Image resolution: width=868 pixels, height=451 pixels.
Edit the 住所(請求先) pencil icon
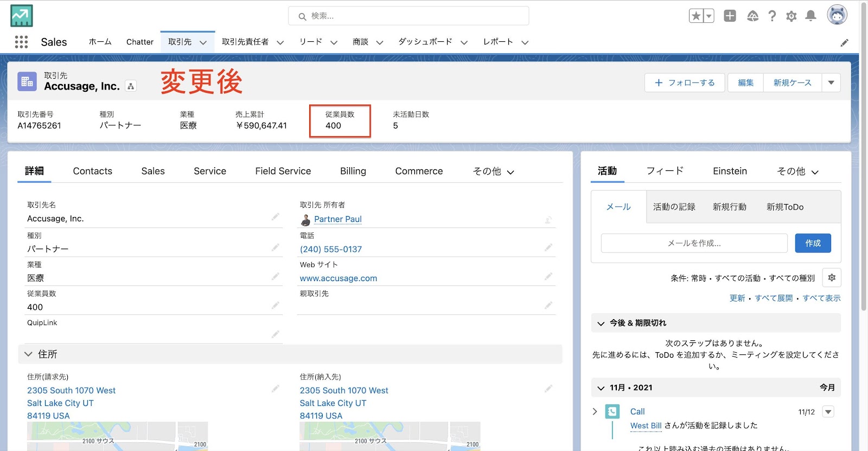click(x=276, y=388)
